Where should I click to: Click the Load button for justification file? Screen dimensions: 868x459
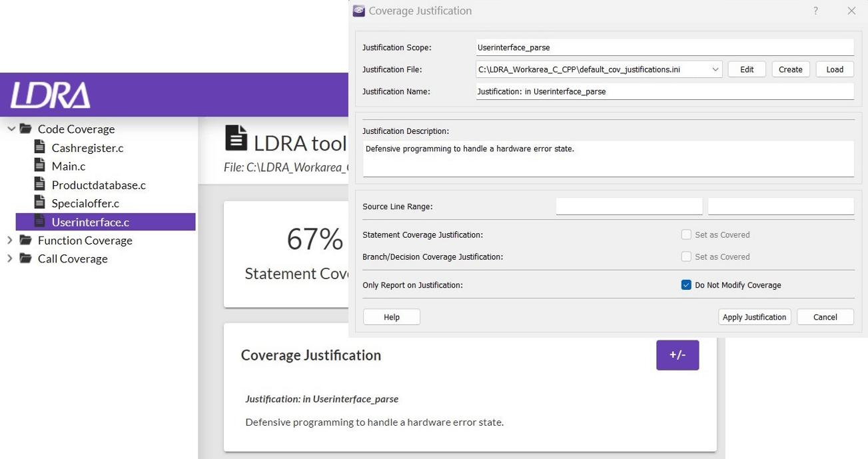click(x=835, y=69)
